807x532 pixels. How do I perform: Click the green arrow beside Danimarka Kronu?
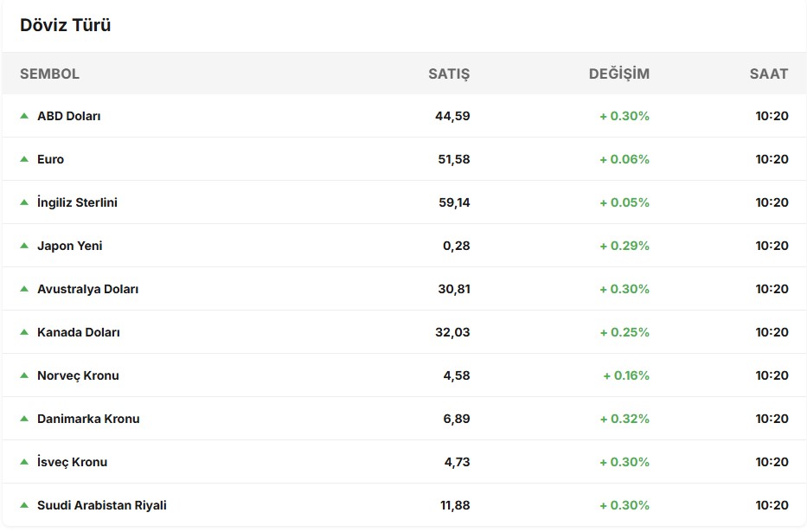(x=24, y=418)
